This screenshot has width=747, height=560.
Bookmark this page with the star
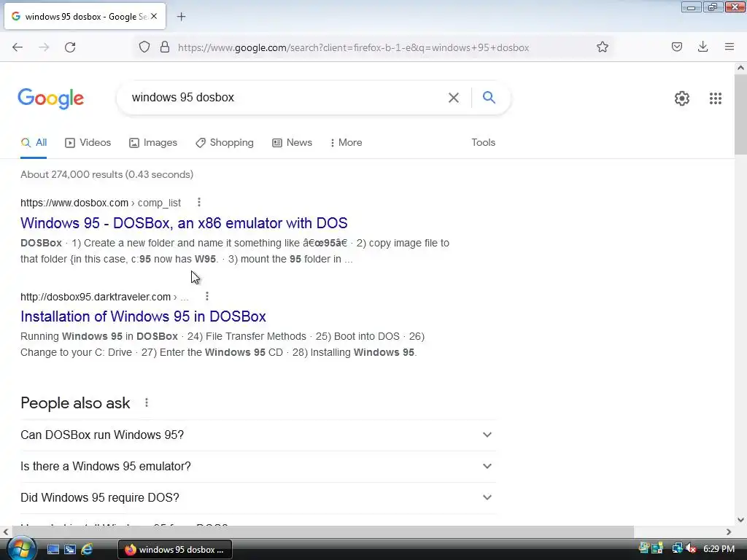click(602, 47)
